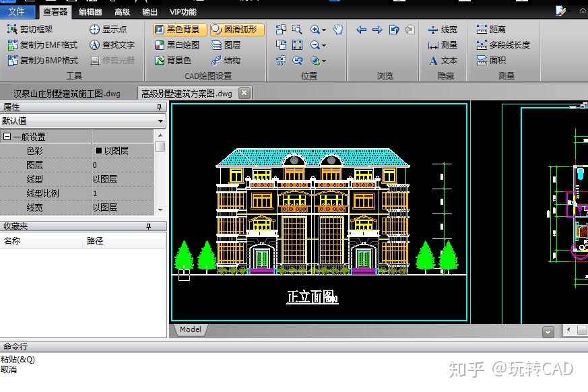588x392 pixels.
Task: Open the 图层 layers tool
Action: click(x=226, y=45)
